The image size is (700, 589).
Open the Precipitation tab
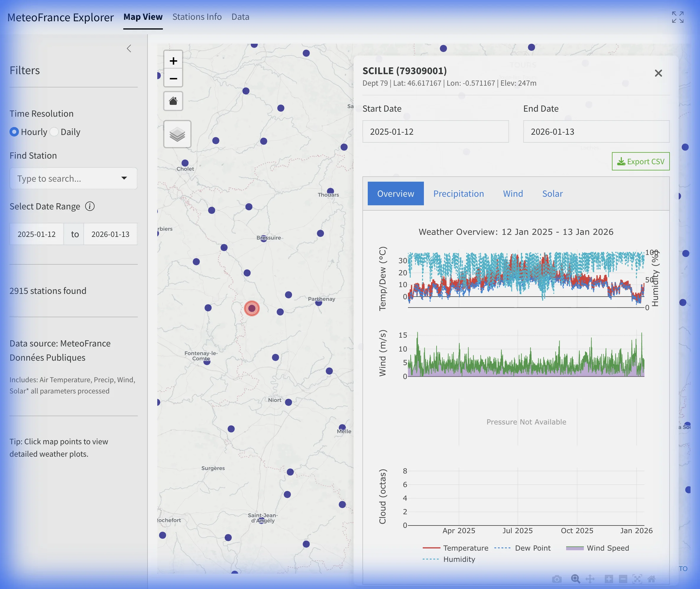coord(458,194)
